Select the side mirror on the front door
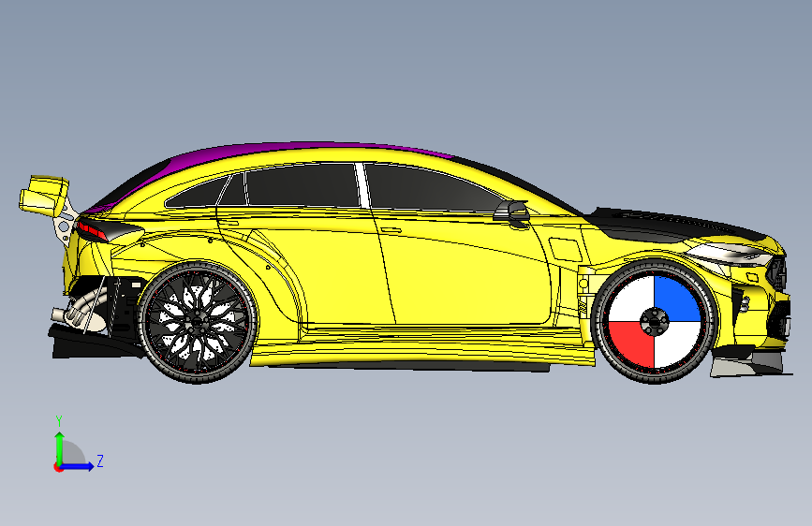This screenshot has height=526, width=812. [511, 212]
